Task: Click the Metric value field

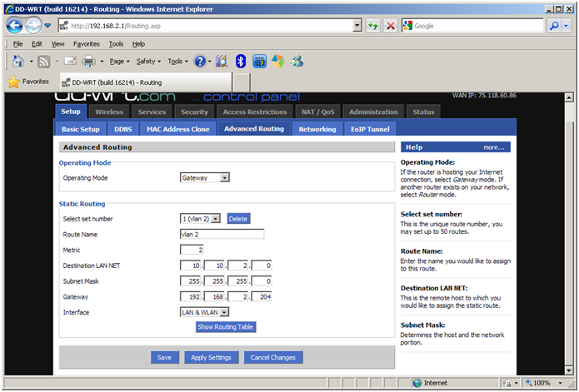Action: coord(192,250)
